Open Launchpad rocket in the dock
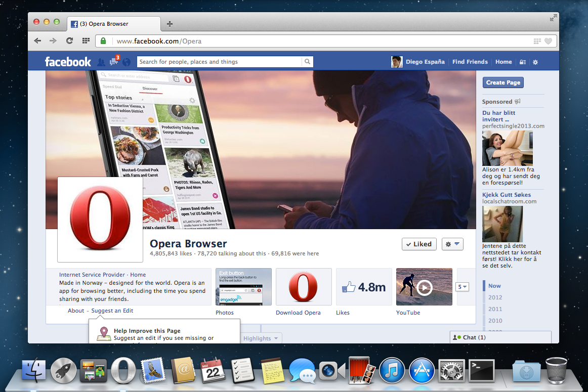Viewport: 588px width, 392px height. point(63,371)
